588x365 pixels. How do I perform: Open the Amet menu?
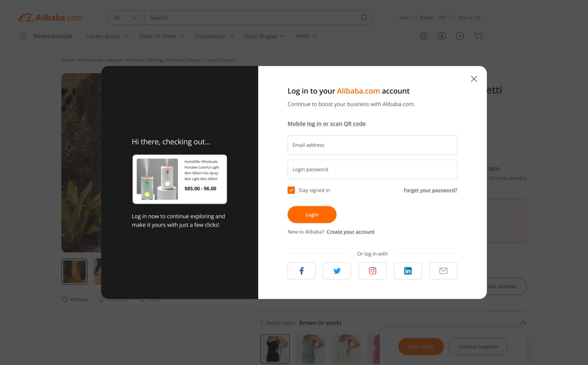(x=306, y=36)
